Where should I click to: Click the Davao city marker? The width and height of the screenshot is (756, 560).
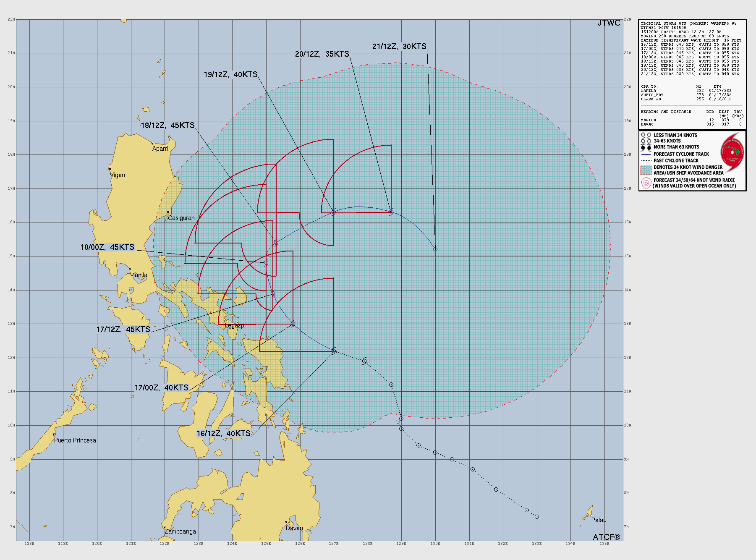[286, 523]
